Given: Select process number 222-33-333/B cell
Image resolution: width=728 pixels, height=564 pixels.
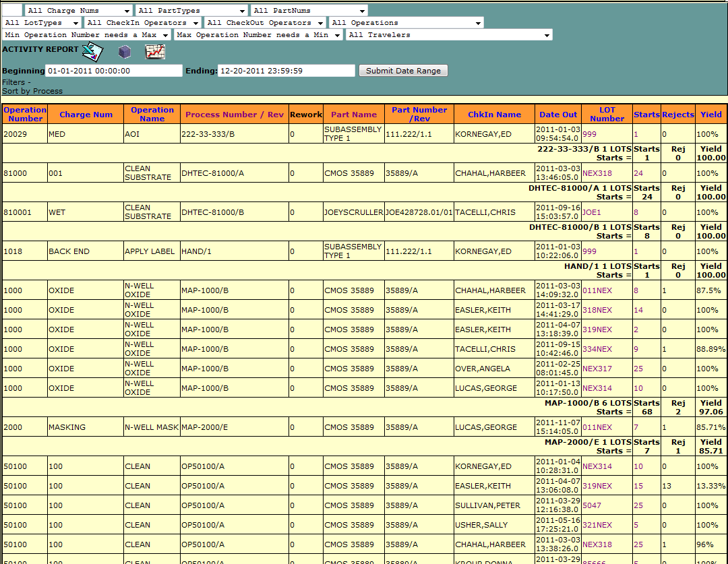Looking at the screenshot, I should coord(234,134).
